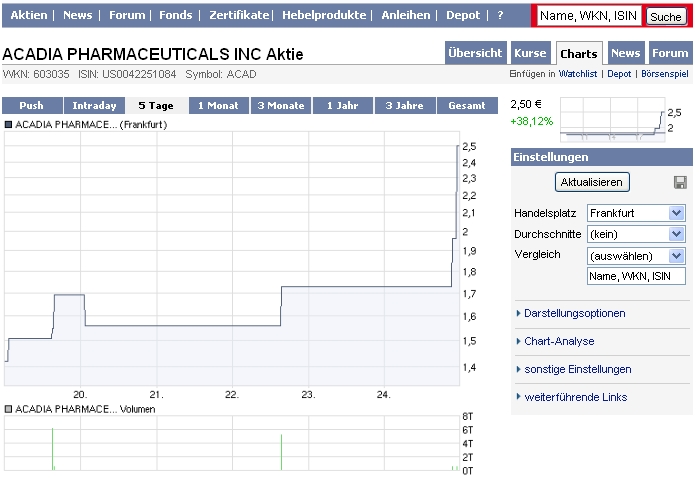Open the Hebelprodukte menu item
699x478 pixels.
point(326,15)
